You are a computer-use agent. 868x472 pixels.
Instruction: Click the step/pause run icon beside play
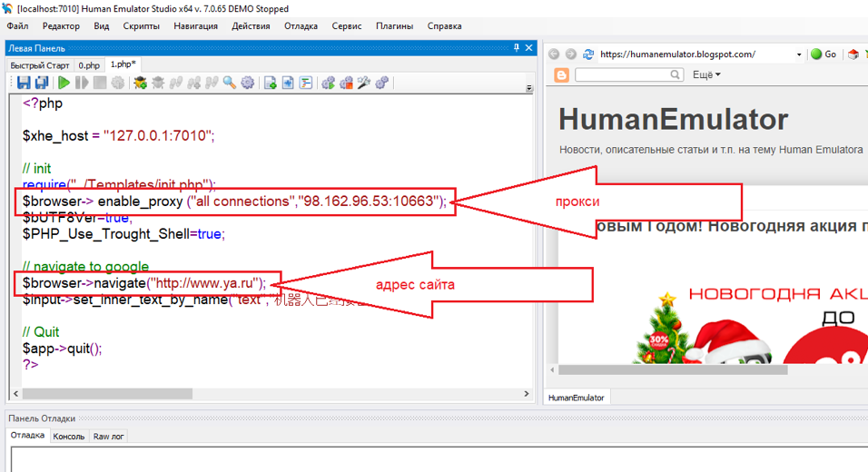point(82,83)
